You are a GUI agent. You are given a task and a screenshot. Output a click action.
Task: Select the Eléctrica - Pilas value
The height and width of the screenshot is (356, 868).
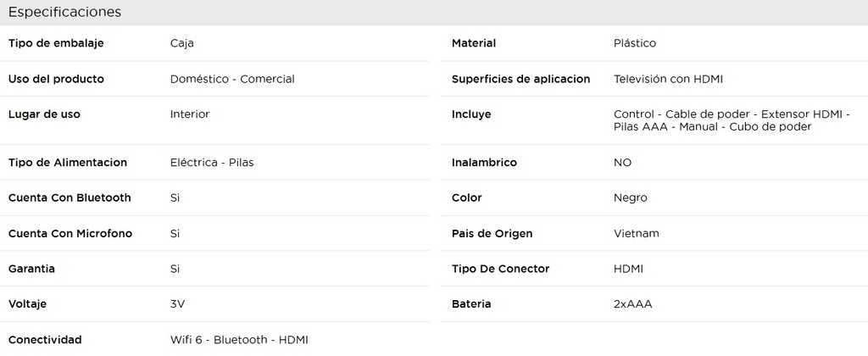click(x=212, y=163)
